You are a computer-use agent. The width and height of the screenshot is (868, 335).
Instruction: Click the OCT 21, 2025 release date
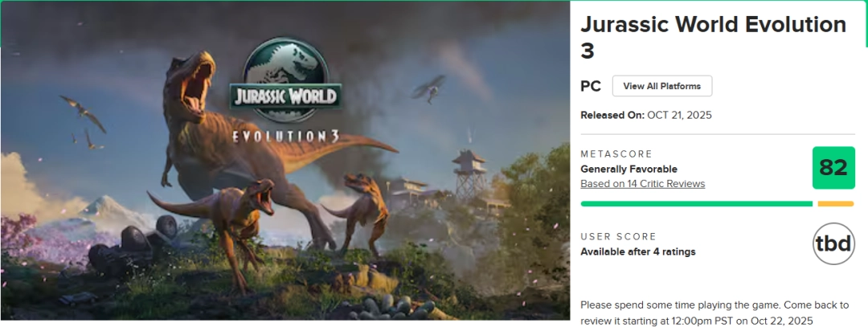click(680, 116)
